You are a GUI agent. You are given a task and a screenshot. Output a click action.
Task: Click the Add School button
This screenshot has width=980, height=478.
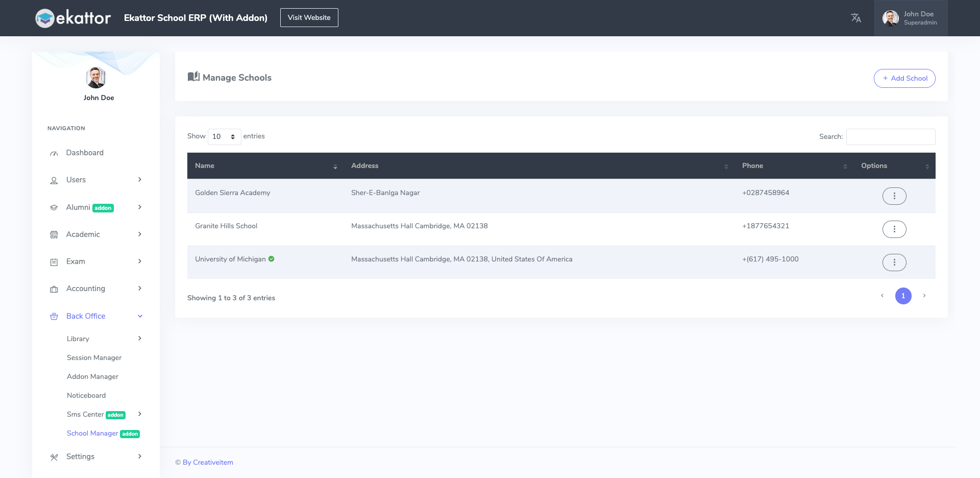tap(904, 78)
